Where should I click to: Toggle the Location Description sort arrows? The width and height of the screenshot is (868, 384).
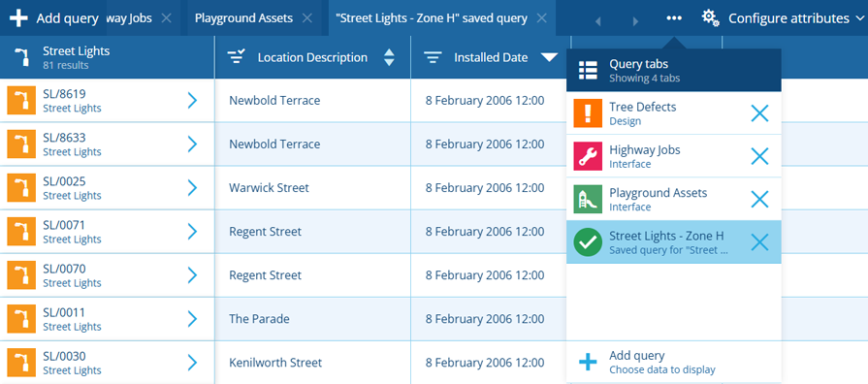point(389,57)
